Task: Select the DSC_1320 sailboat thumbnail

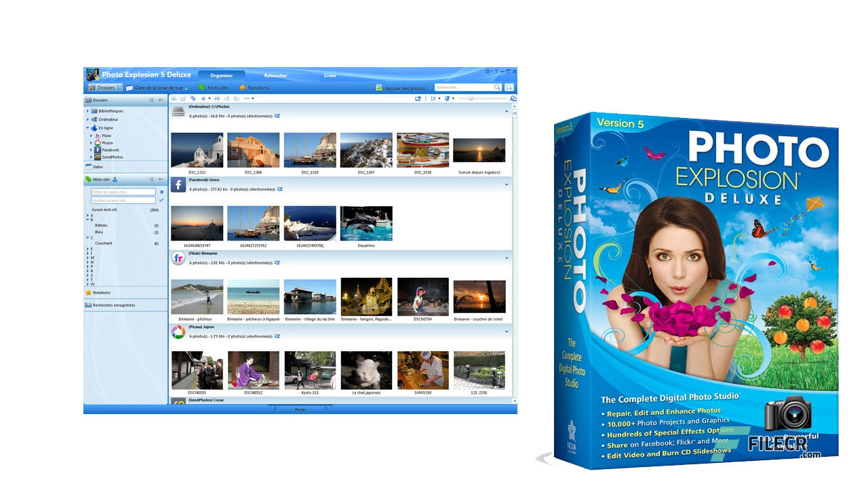Action: tap(310, 150)
